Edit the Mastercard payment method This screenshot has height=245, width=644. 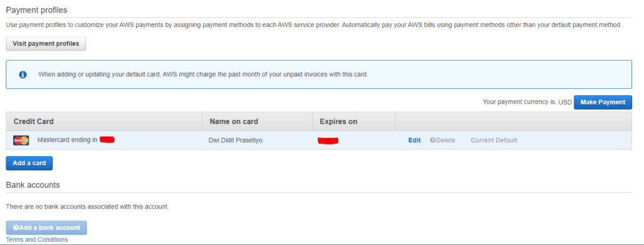(x=414, y=140)
